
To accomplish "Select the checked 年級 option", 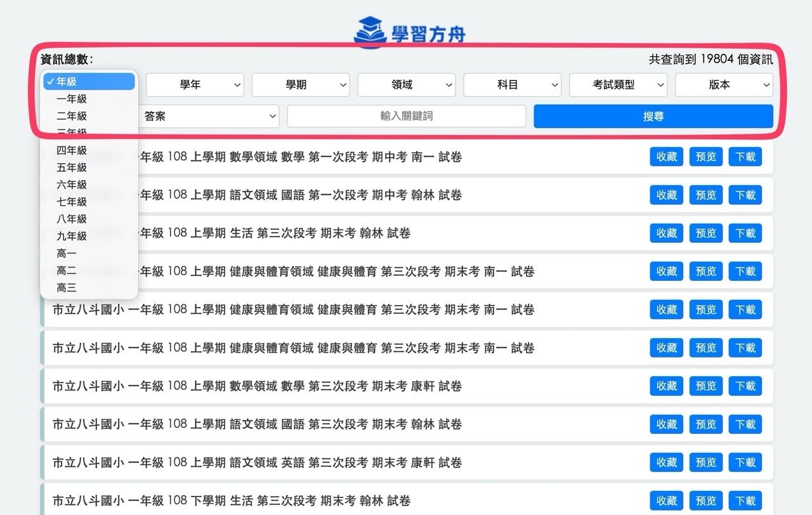I will (x=88, y=81).
